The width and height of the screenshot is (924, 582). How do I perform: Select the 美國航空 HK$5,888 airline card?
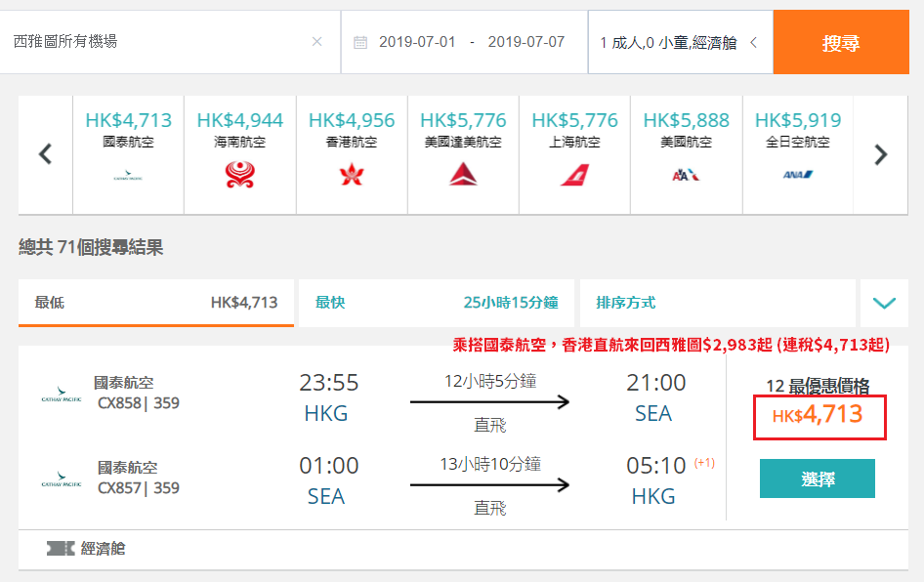pos(687,154)
